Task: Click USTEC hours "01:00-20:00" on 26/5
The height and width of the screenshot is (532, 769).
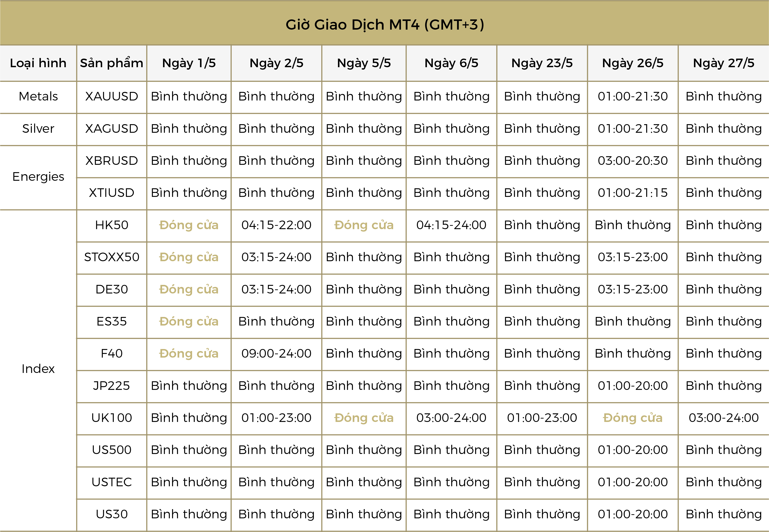Action: [x=633, y=482]
